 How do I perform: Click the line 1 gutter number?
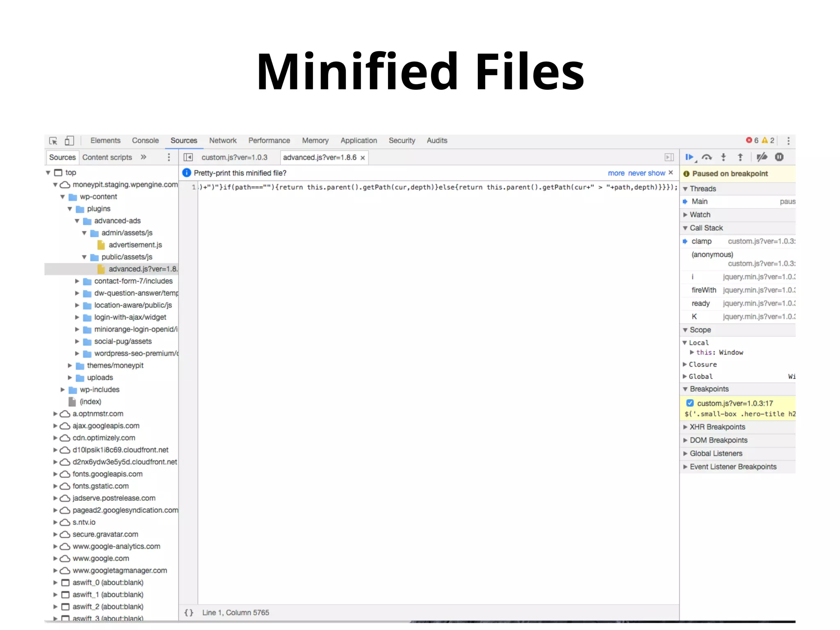pos(194,187)
